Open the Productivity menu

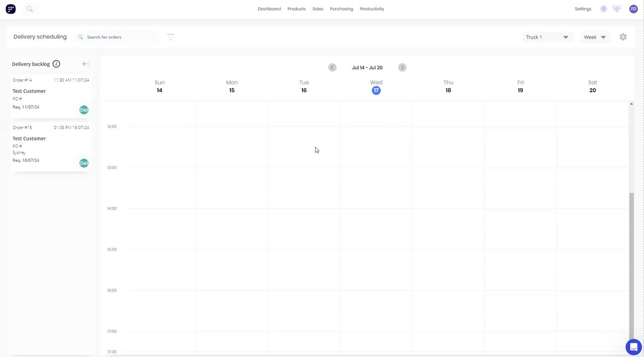(x=372, y=9)
